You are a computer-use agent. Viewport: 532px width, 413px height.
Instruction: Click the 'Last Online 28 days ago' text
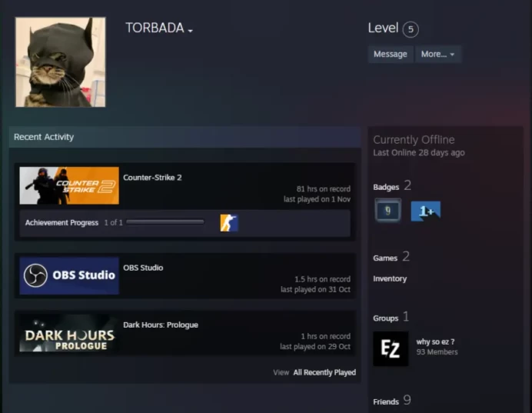419,153
